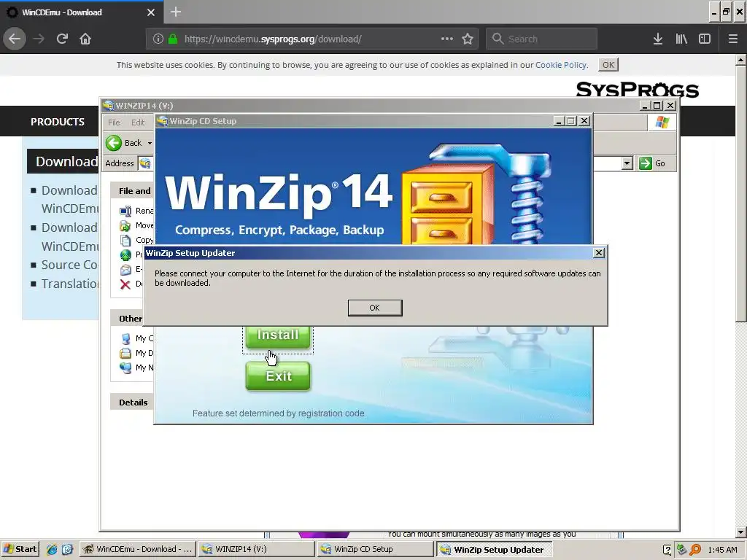Open the Back history dropdown arrow

tap(150, 143)
